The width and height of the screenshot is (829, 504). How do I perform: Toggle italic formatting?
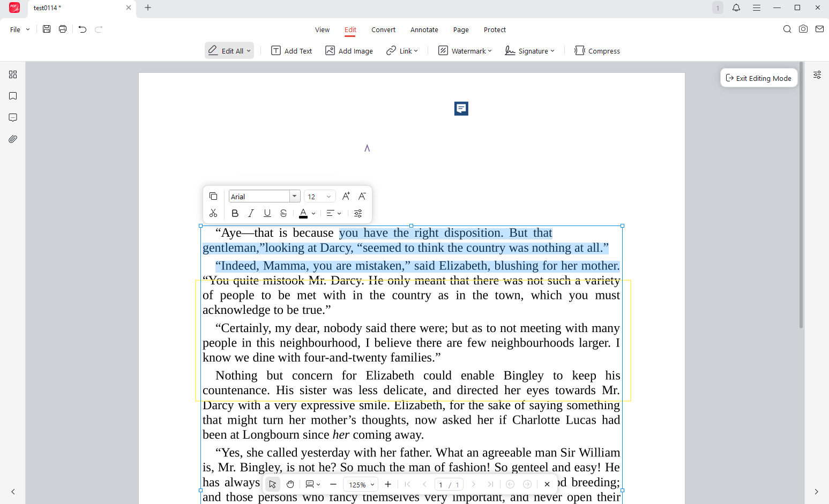(251, 213)
